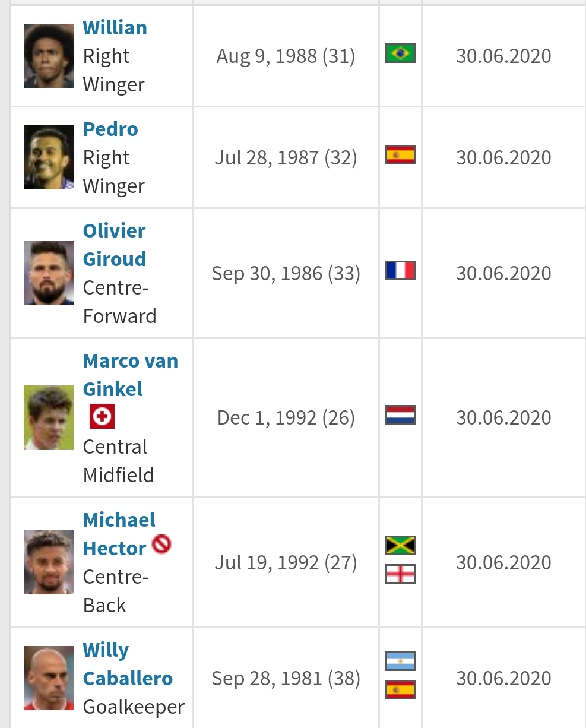The height and width of the screenshot is (728, 586).
Task: Click the red suspension icon next to Hector
Action: point(161,544)
